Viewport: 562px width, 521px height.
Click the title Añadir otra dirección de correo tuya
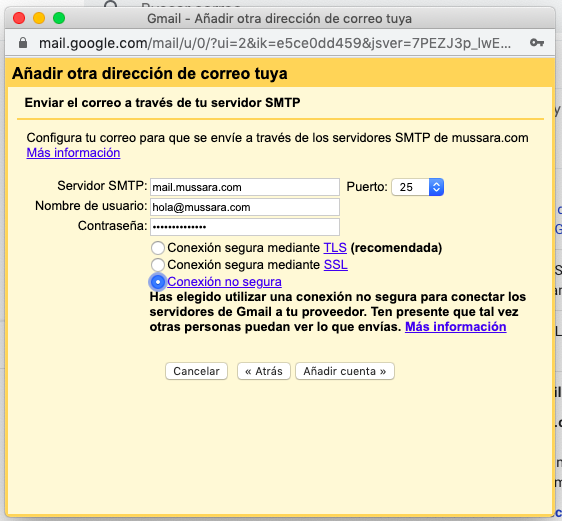coord(150,73)
